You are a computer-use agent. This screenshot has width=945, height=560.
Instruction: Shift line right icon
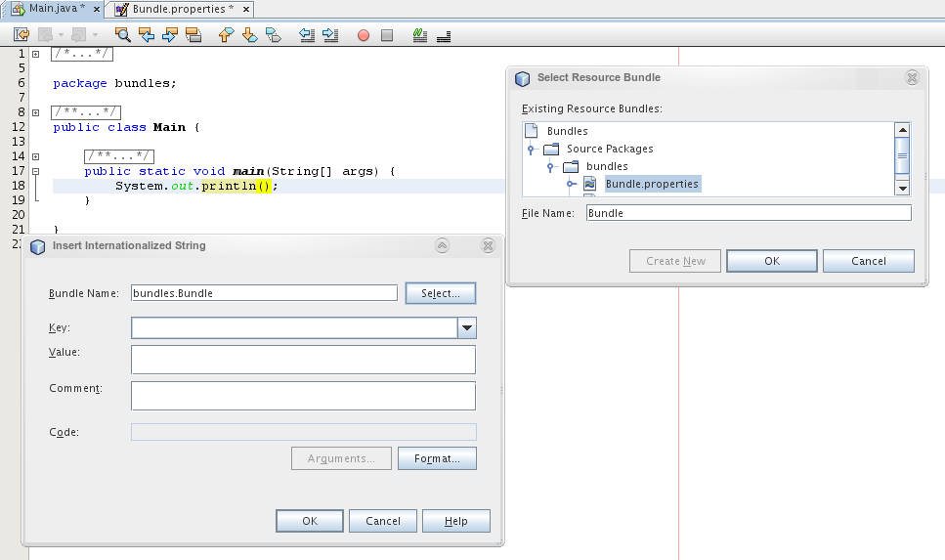(330, 35)
